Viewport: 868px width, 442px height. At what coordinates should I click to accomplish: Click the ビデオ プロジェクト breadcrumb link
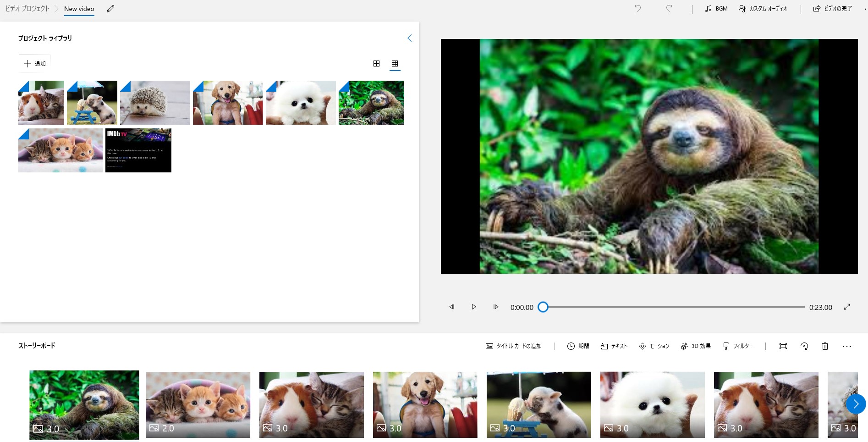(27, 9)
